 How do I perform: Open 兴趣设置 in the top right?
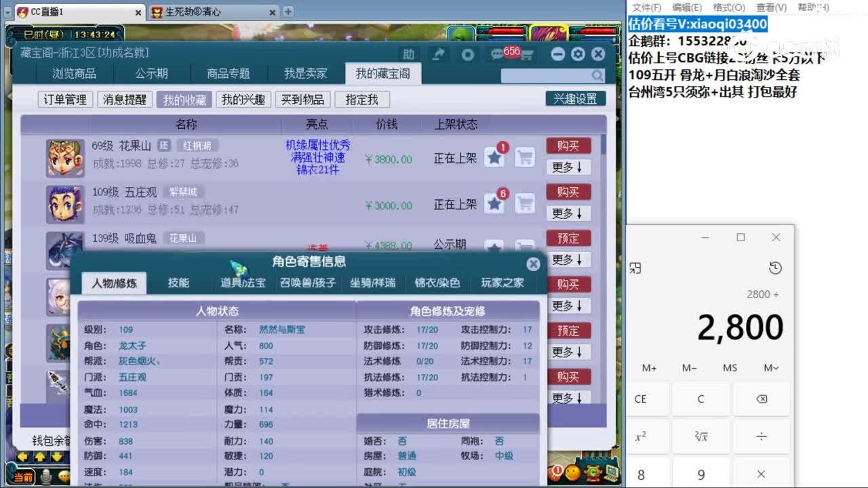pyautogui.click(x=575, y=98)
